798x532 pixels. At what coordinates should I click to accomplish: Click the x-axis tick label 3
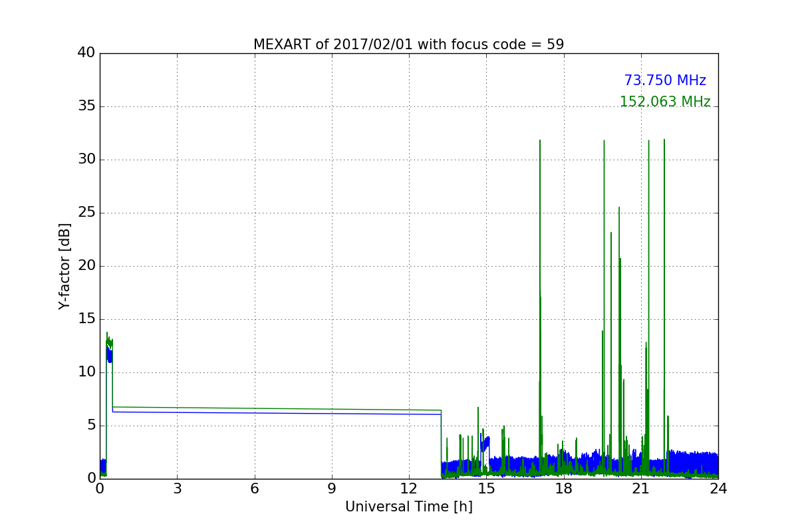point(177,489)
